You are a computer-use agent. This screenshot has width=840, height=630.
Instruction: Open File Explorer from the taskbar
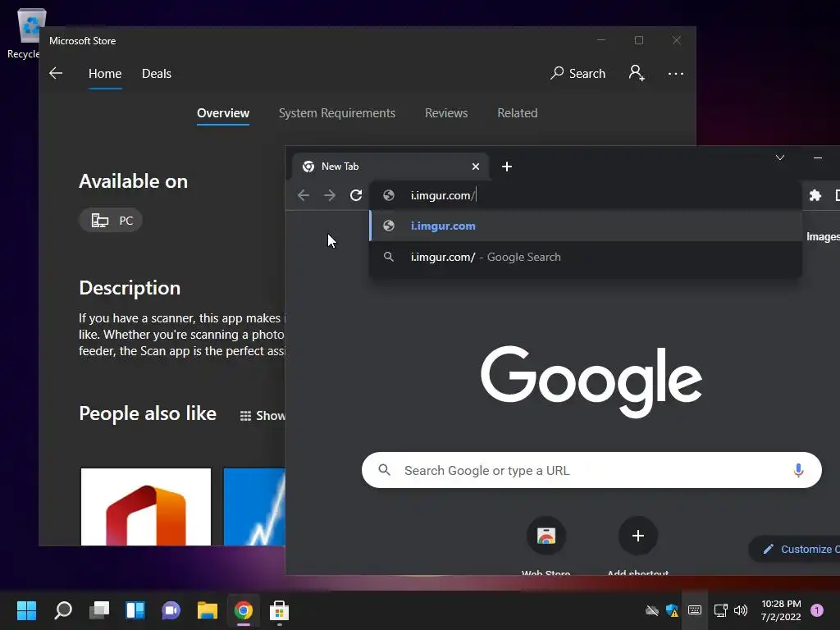(x=208, y=610)
